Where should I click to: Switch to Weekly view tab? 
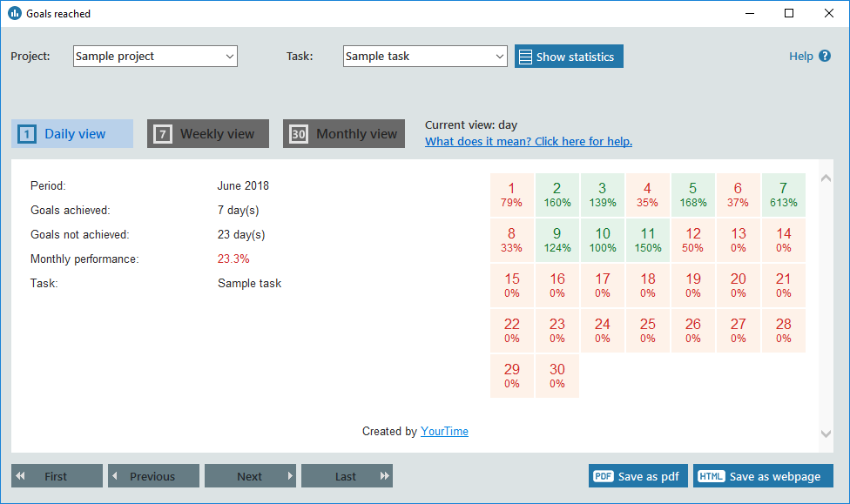coord(208,134)
